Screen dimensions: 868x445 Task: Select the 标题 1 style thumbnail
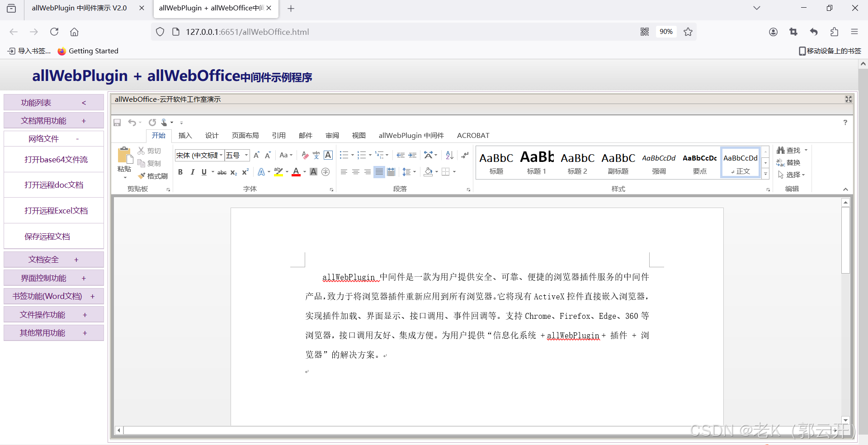tap(537, 163)
